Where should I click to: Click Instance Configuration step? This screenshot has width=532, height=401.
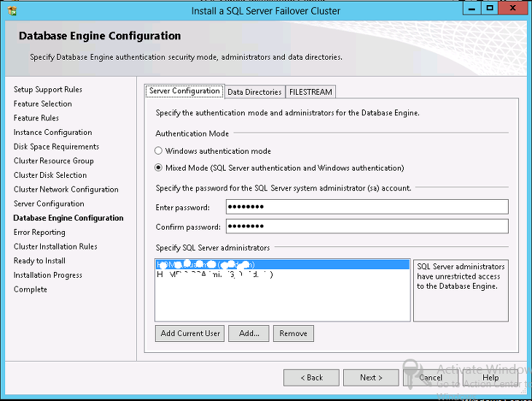coord(53,132)
